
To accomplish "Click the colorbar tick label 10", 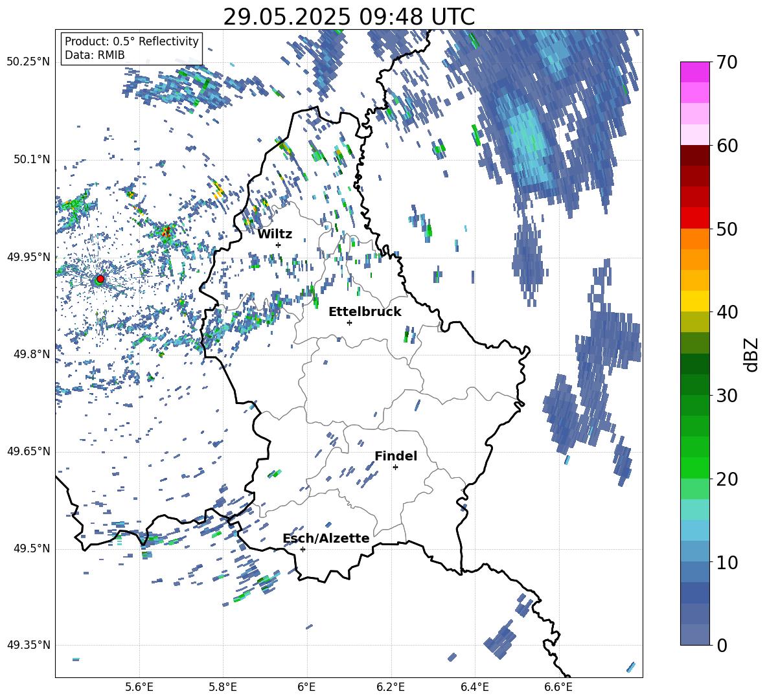I will (x=727, y=562).
